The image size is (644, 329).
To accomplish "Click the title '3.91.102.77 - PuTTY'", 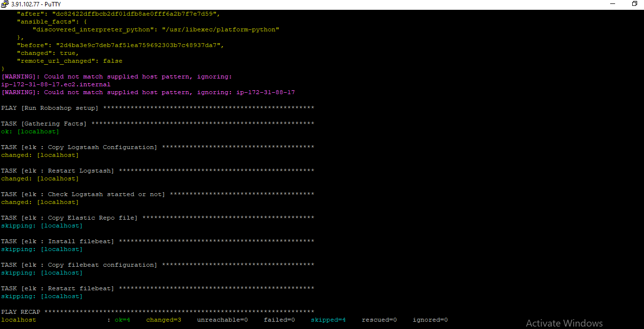I will tap(36, 4).
